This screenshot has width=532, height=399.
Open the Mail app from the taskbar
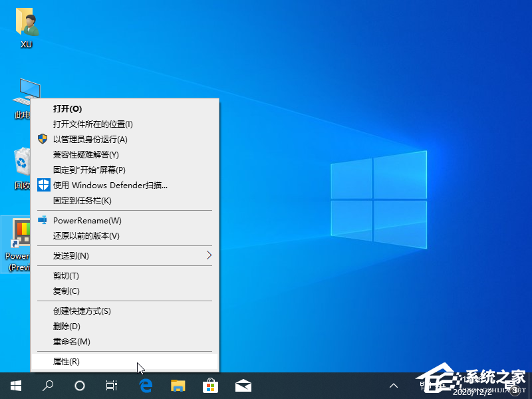(243, 385)
